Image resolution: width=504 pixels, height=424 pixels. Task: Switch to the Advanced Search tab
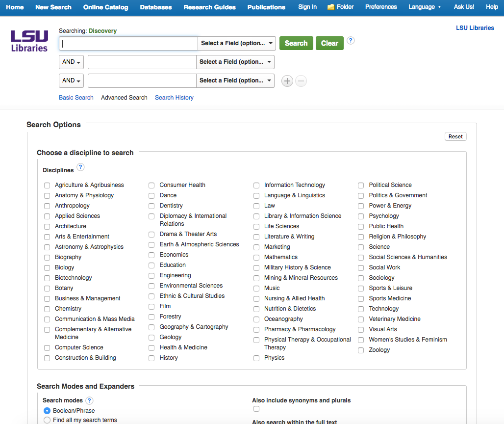[124, 98]
